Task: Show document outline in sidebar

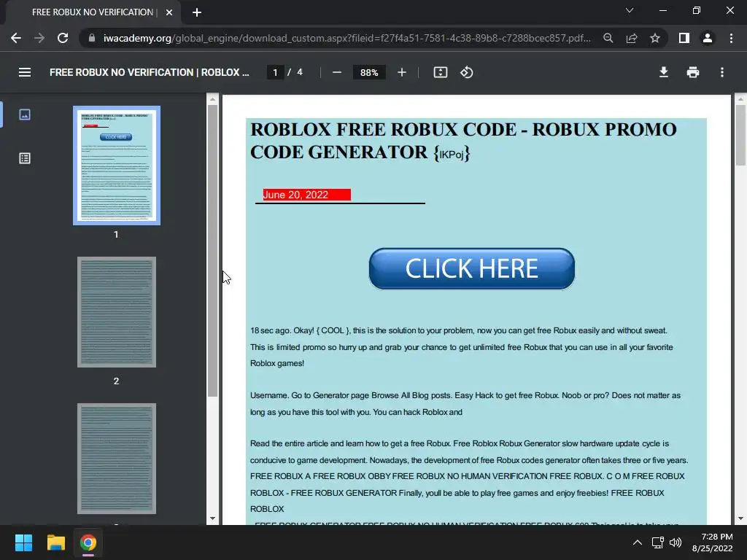Action: [x=25, y=158]
